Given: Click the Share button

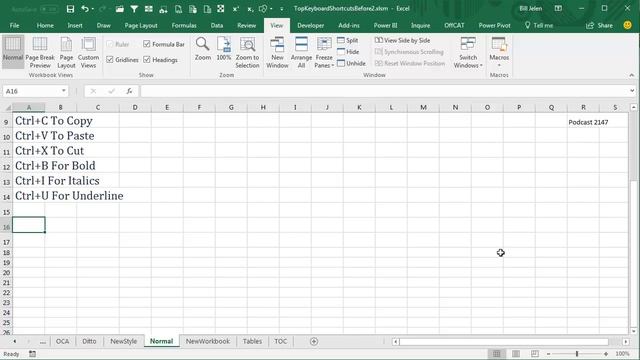Looking at the screenshot, I should coord(599,25).
